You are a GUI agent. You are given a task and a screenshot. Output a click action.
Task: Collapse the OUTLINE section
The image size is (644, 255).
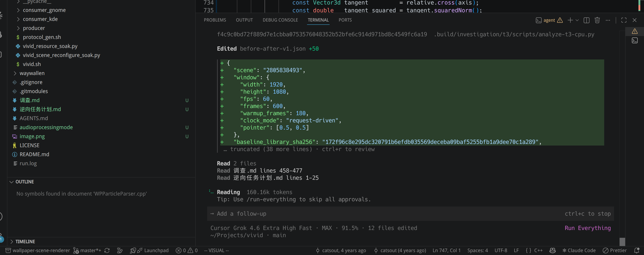[x=24, y=182]
